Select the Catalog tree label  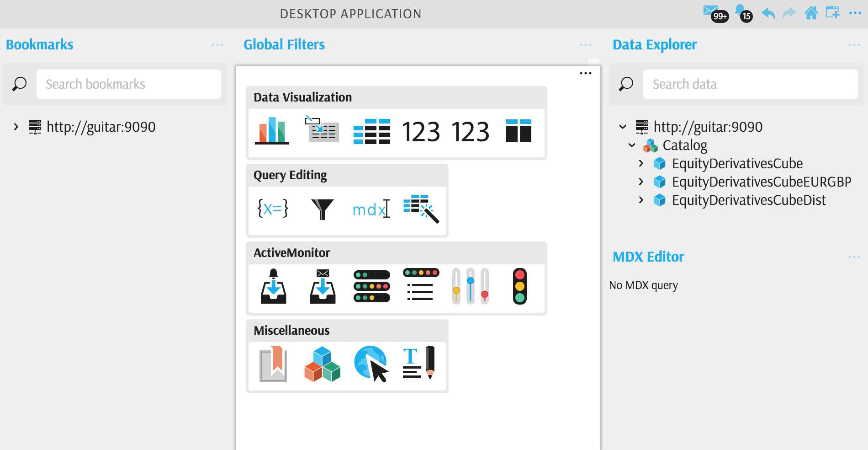coord(685,145)
